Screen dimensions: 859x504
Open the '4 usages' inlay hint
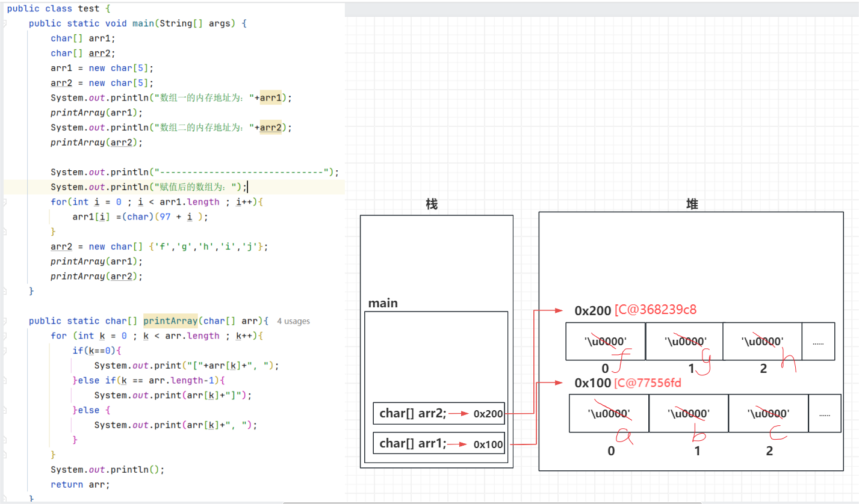coord(294,321)
